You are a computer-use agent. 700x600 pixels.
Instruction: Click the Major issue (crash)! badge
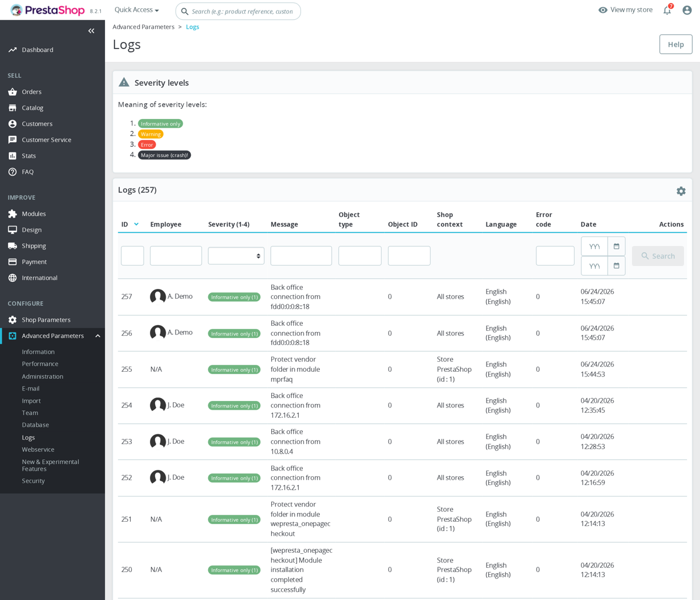coord(164,155)
